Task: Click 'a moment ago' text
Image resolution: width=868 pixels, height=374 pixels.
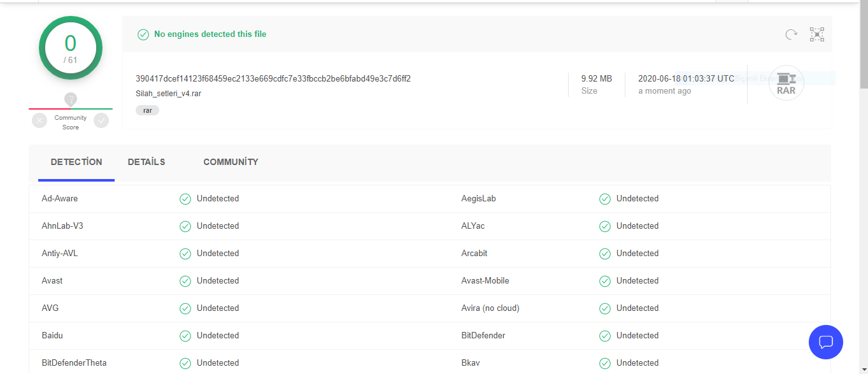Action: (x=664, y=91)
